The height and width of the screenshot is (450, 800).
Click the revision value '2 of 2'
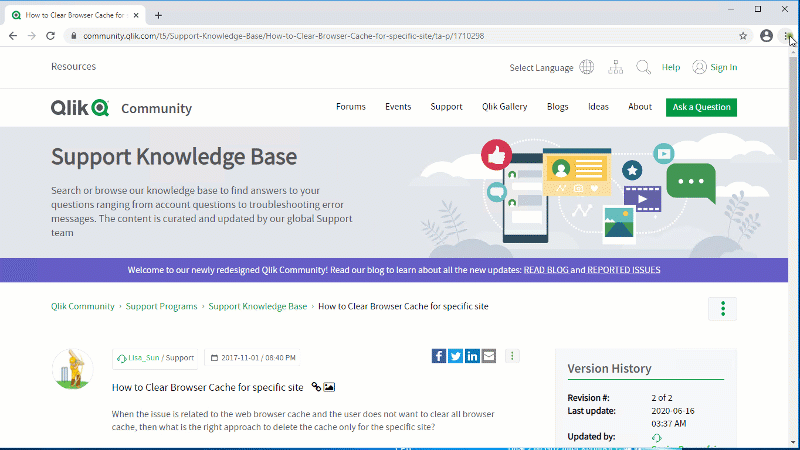point(662,397)
